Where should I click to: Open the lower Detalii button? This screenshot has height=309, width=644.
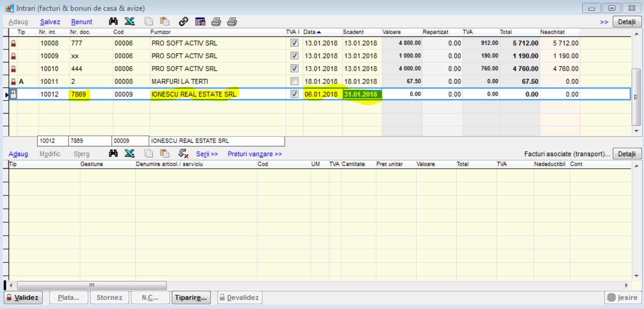point(627,154)
